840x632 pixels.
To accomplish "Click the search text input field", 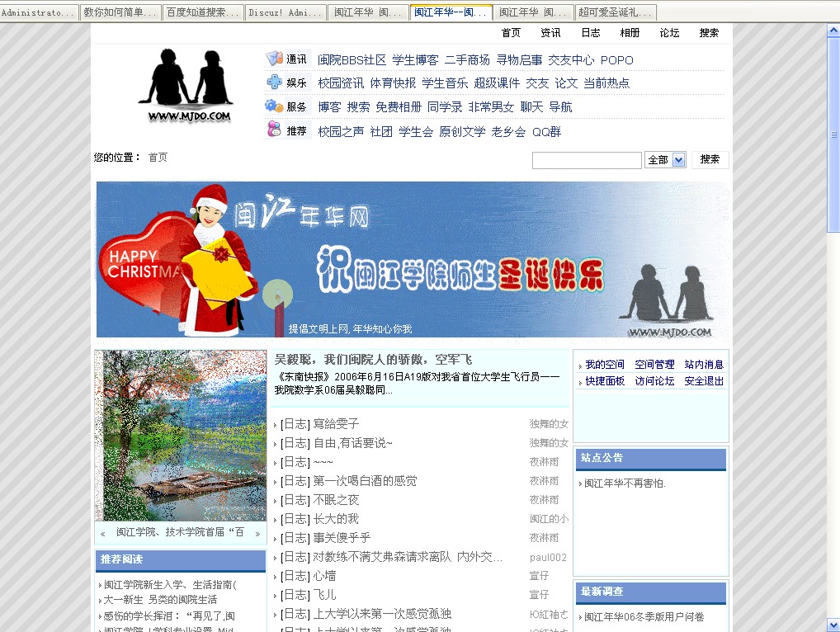I will pos(587,160).
